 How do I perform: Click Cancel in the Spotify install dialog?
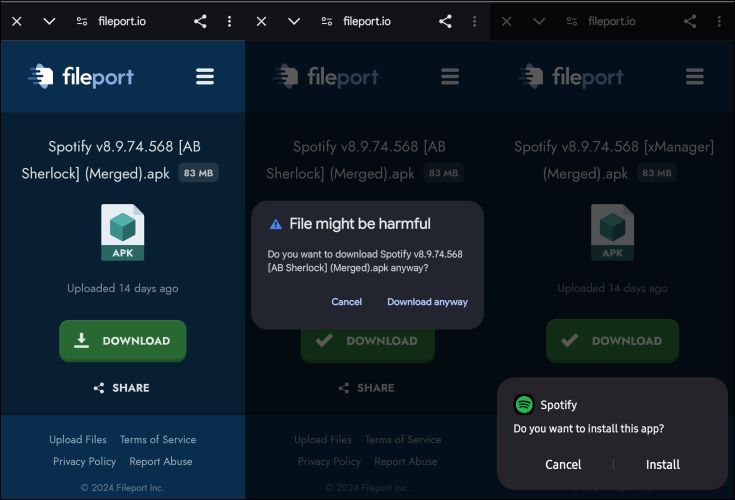click(563, 464)
